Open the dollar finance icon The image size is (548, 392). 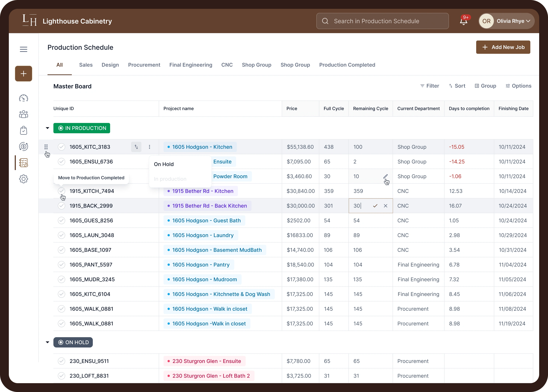tap(23, 146)
